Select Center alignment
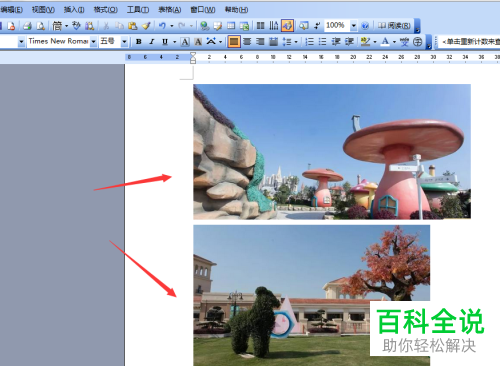 (x=247, y=42)
